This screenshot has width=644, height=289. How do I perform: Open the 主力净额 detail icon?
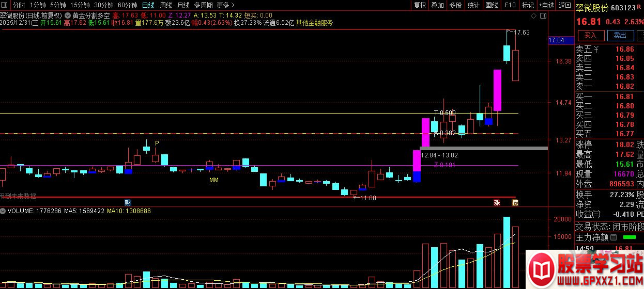pyautogui.click(x=614, y=238)
